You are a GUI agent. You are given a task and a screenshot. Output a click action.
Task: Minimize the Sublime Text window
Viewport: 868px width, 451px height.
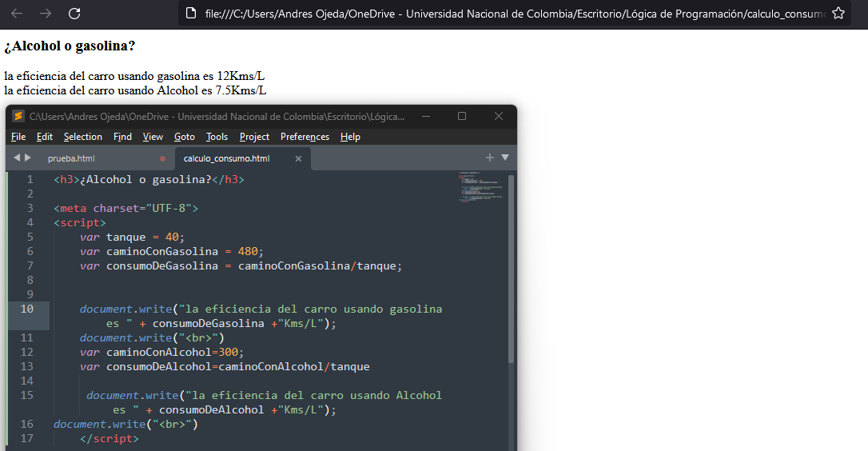point(426,116)
